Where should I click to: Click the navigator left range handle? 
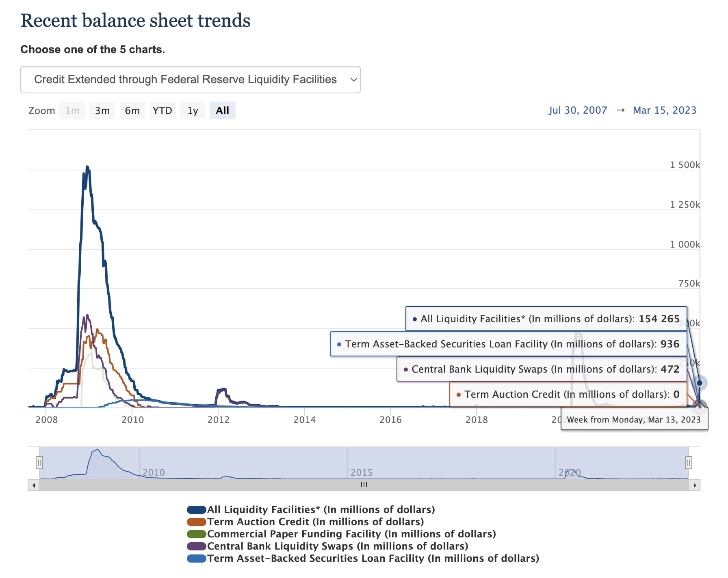[x=39, y=462]
